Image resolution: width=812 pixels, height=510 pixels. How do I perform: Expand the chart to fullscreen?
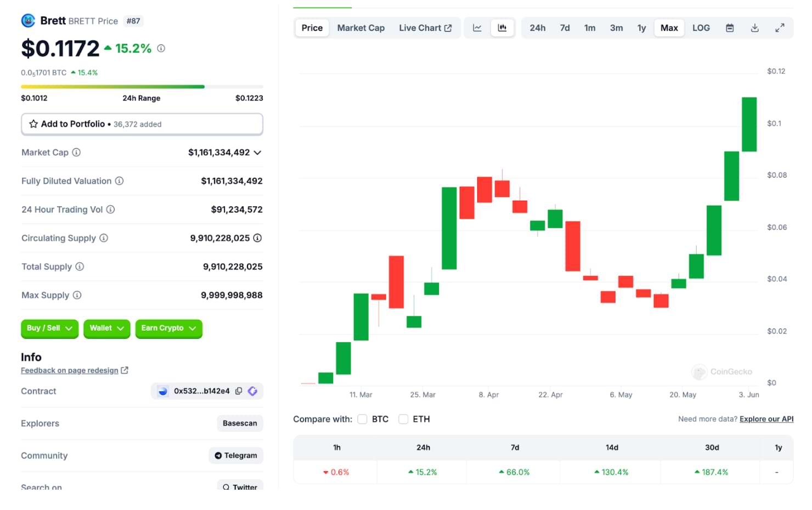pos(780,28)
